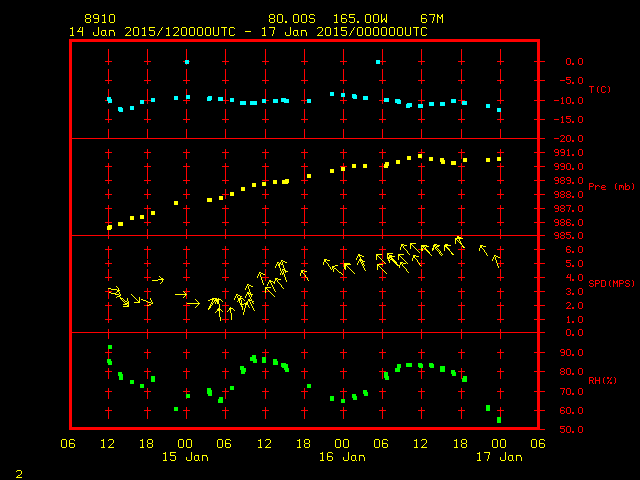Click the T(C) temperature axis title
Screen dimensions: 640x480
point(600,89)
